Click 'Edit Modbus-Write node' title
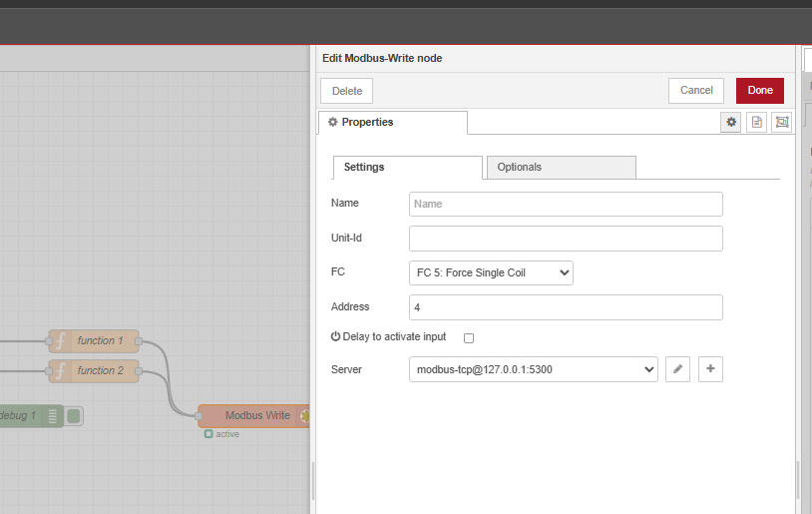Screen dimensions: 812x514 coord(382,59)
